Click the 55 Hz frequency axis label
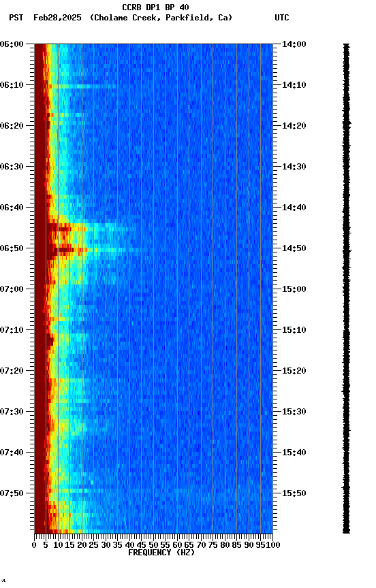Viewport: 376px width, 588px height. point(165,545)
